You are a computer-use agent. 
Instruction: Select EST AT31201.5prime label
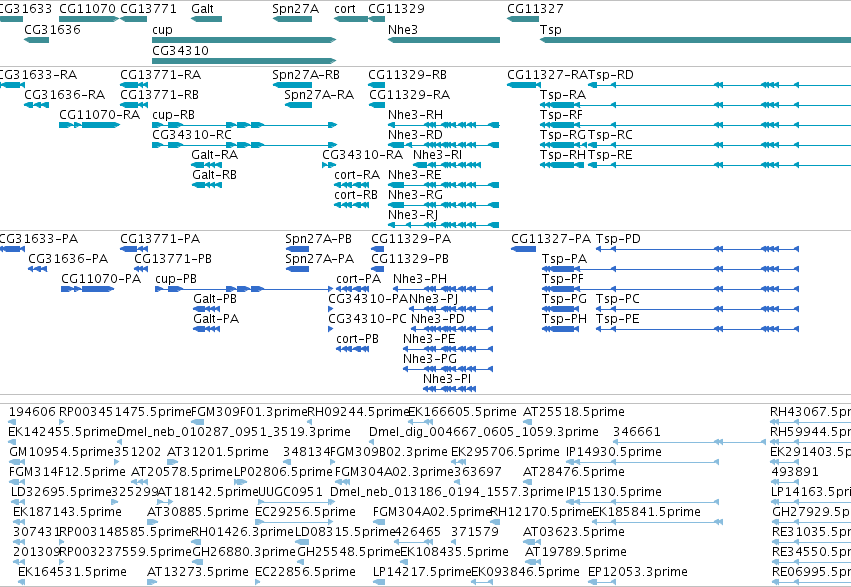coord(218,452)
